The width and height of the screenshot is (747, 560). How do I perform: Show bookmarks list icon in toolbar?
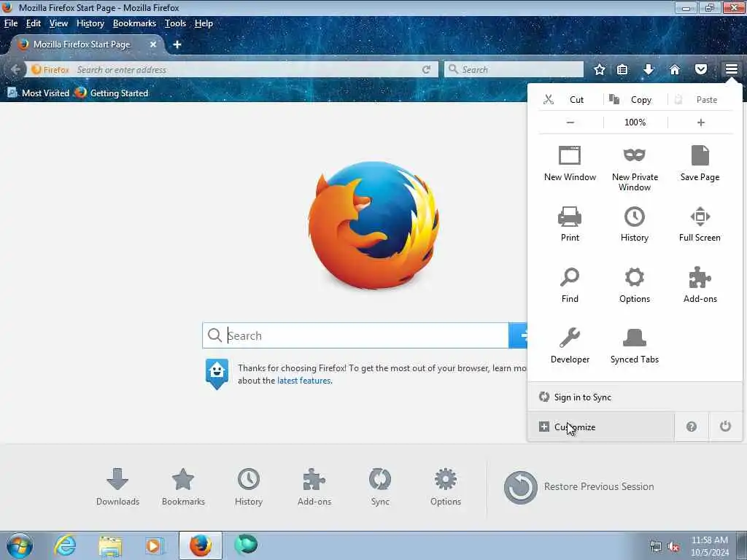point(622,69)
